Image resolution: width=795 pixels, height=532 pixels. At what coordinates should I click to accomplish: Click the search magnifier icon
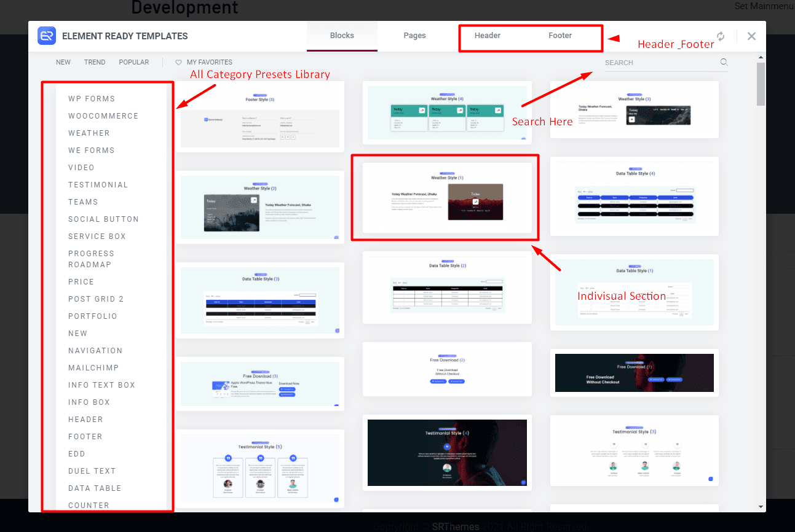(x=724, y=62)
